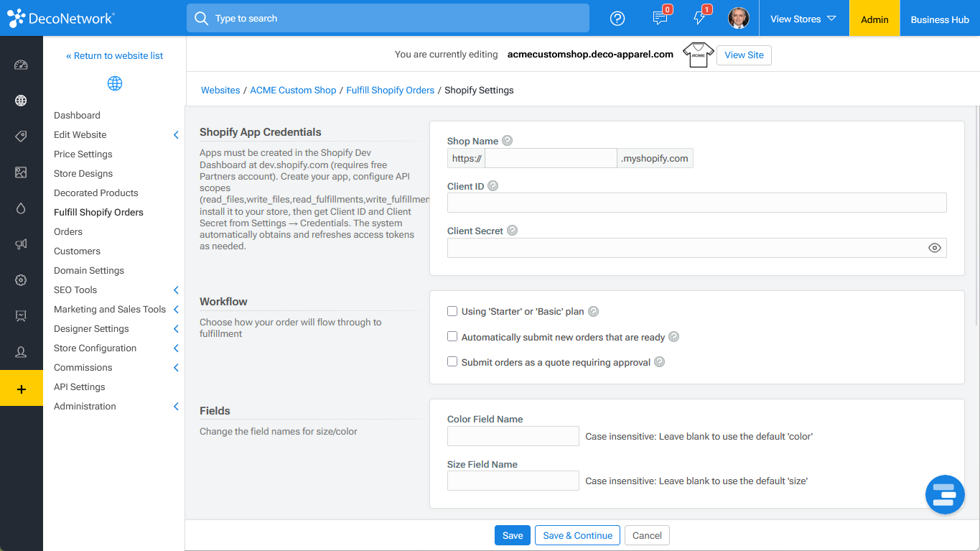Expand the SEO Tools submenu

176,290
